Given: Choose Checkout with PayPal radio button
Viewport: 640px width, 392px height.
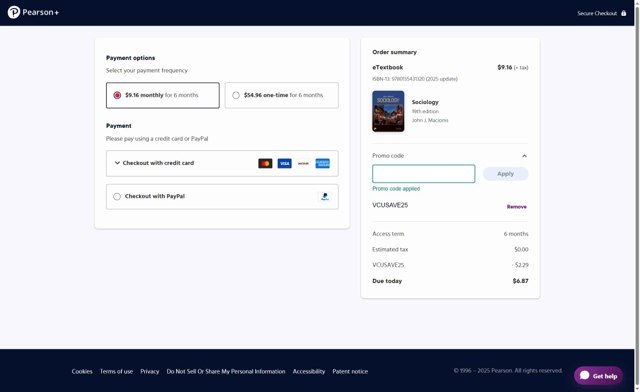Looking at the screenshot, I should pyautogui.click(x=117, y=196).
